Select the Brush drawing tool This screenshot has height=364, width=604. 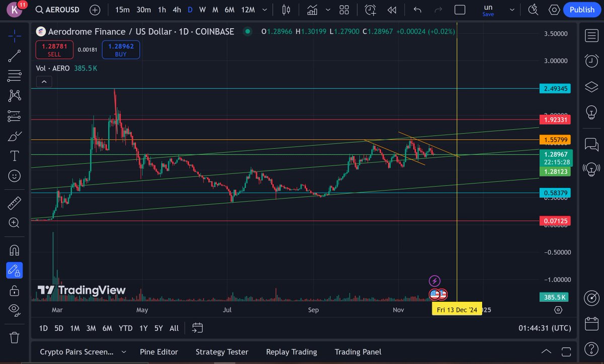coord(14,136)
